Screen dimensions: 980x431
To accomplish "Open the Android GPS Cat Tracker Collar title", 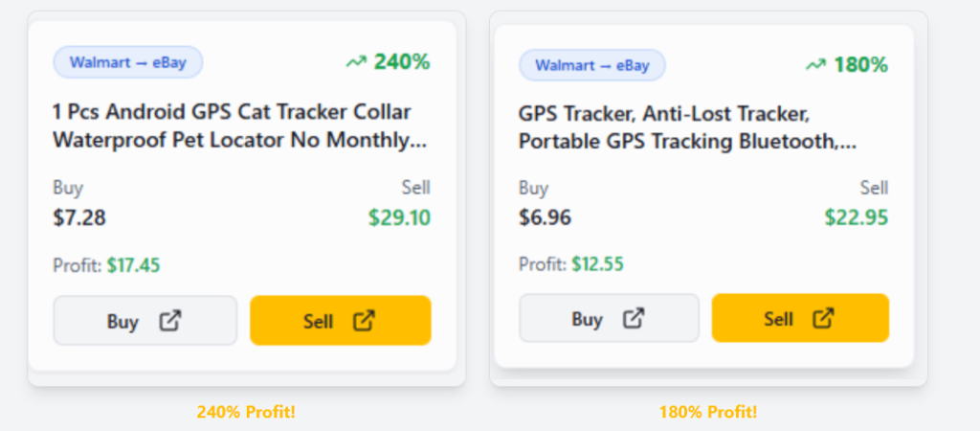I will point(239,125).
